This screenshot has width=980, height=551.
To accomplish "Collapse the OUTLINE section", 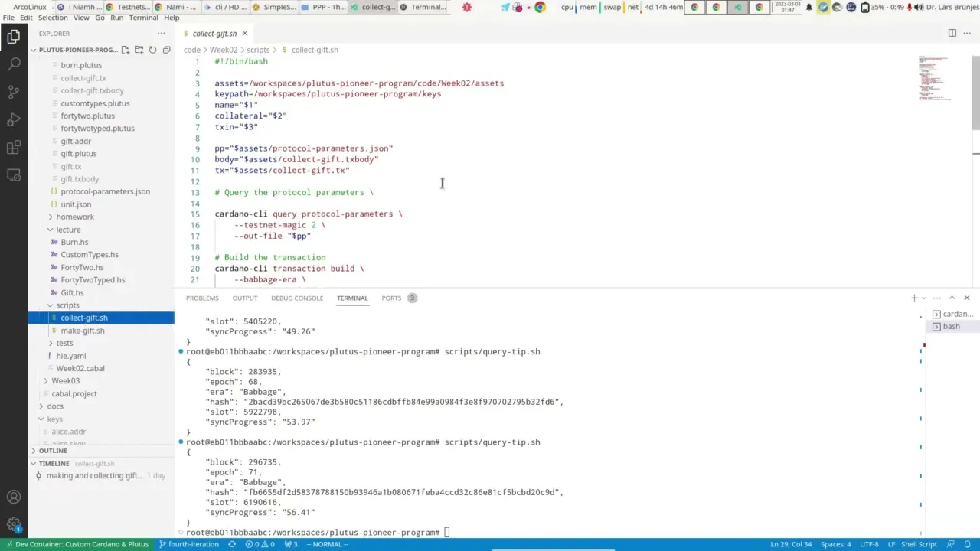I will coord(52,450).
